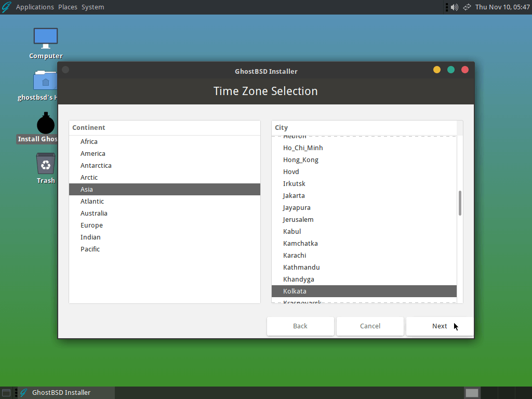Viewport: 532px width, 399px height.
Task: Cancel the installation
Action: pos(370,326)
